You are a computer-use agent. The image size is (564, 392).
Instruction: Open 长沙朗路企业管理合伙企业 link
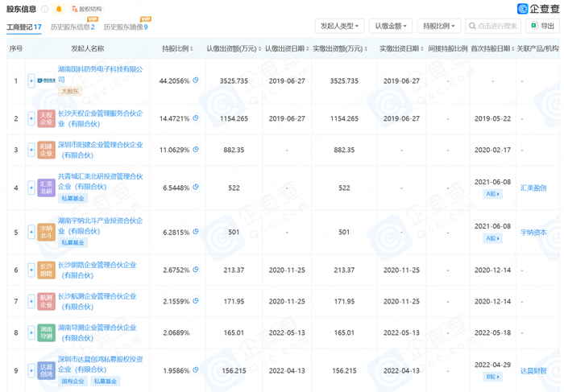click(x=97, y=270)
